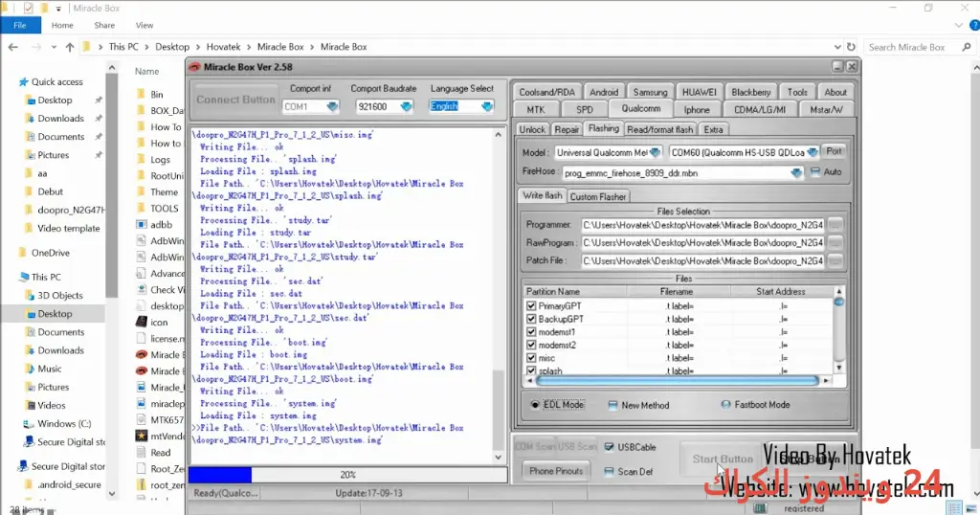This screenshot has height=515, width=980.
Task: Click the Port button
Action: (x=834, y=151)
